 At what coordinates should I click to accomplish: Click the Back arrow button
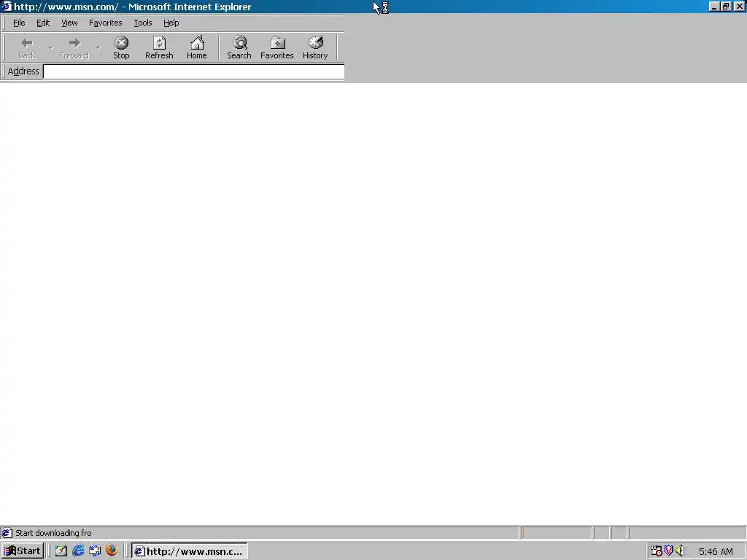pos(27,47)
